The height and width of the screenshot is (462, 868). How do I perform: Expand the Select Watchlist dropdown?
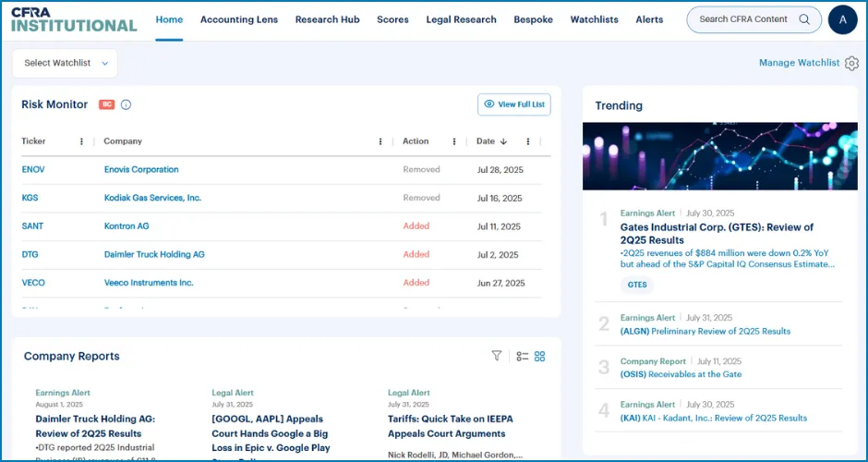tap(65, 63)
